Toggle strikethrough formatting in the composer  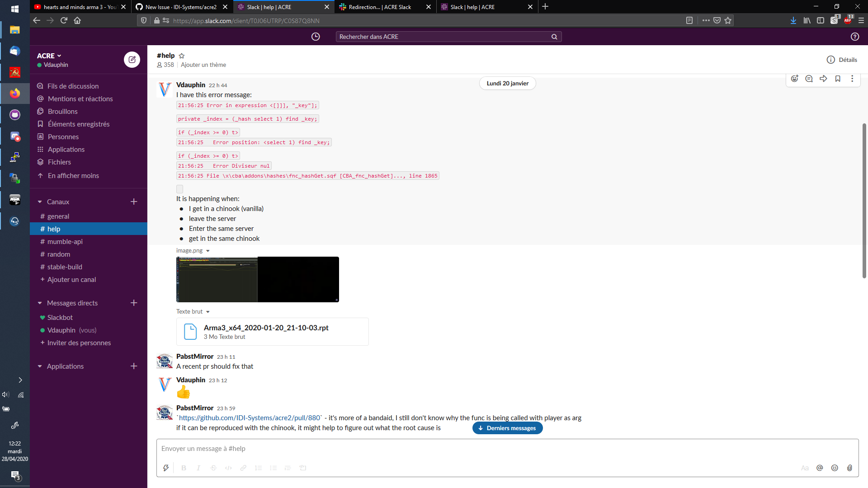pos(213,468)
